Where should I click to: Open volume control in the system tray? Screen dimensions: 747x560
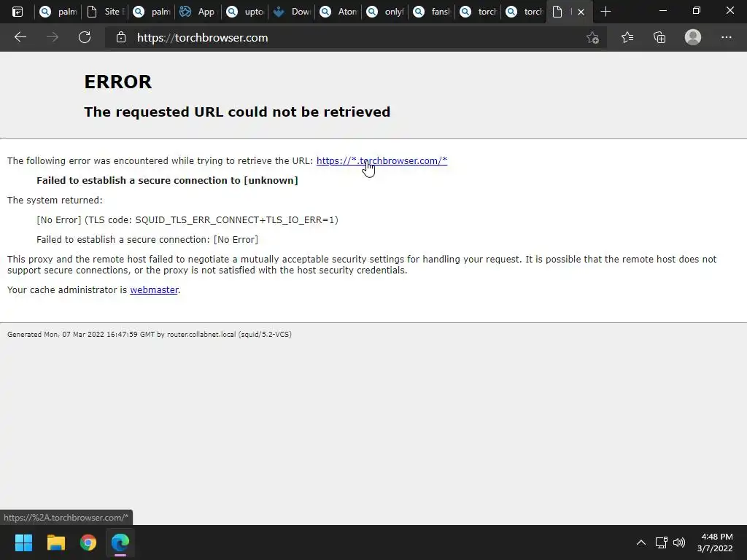click(679, 542)
